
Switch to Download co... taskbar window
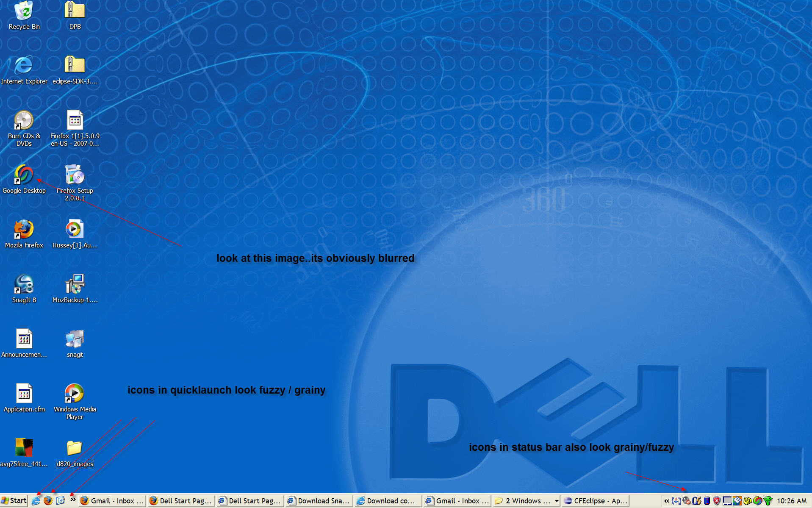(388, 501)
